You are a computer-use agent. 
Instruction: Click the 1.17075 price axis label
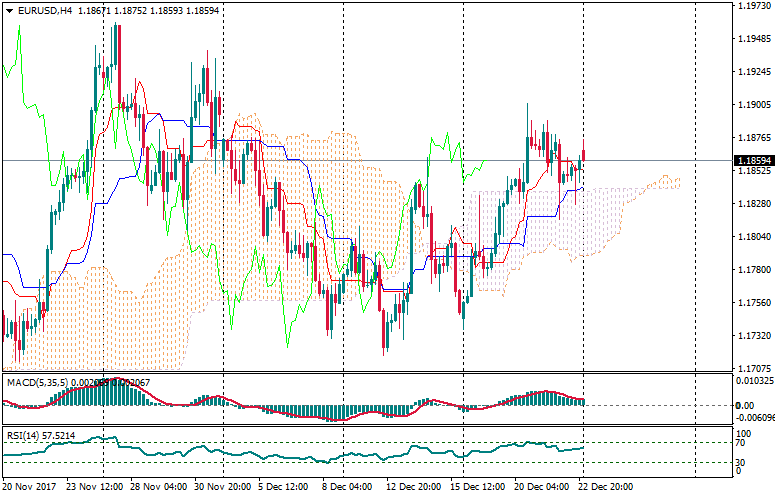tap(752, 368)
